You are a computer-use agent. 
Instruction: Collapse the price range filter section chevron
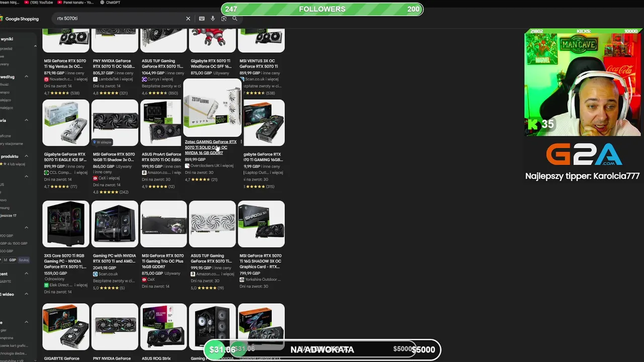26,227
